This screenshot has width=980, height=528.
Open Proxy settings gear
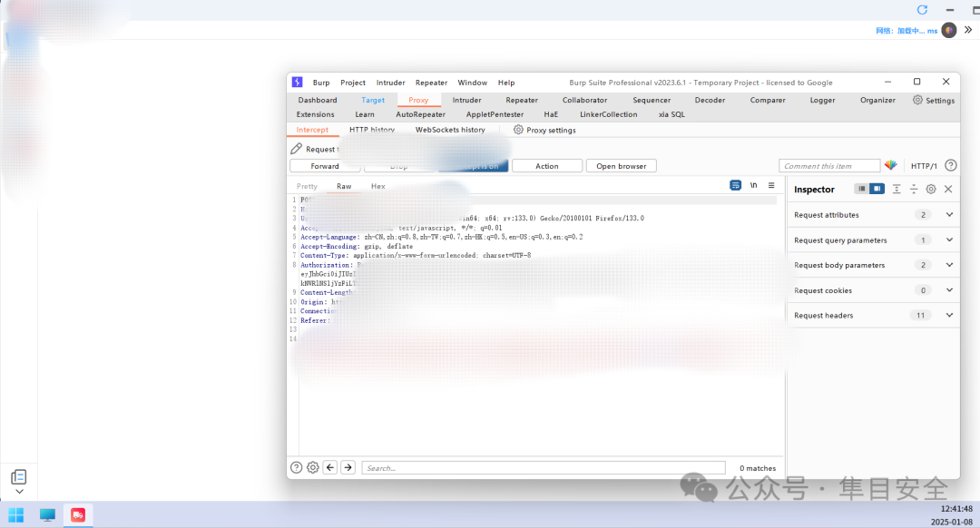click(518, 130)
